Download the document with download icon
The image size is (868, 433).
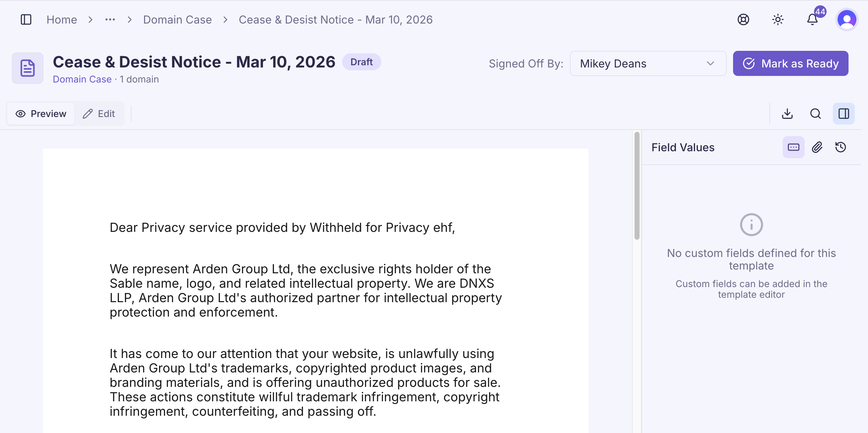[787, 114]
